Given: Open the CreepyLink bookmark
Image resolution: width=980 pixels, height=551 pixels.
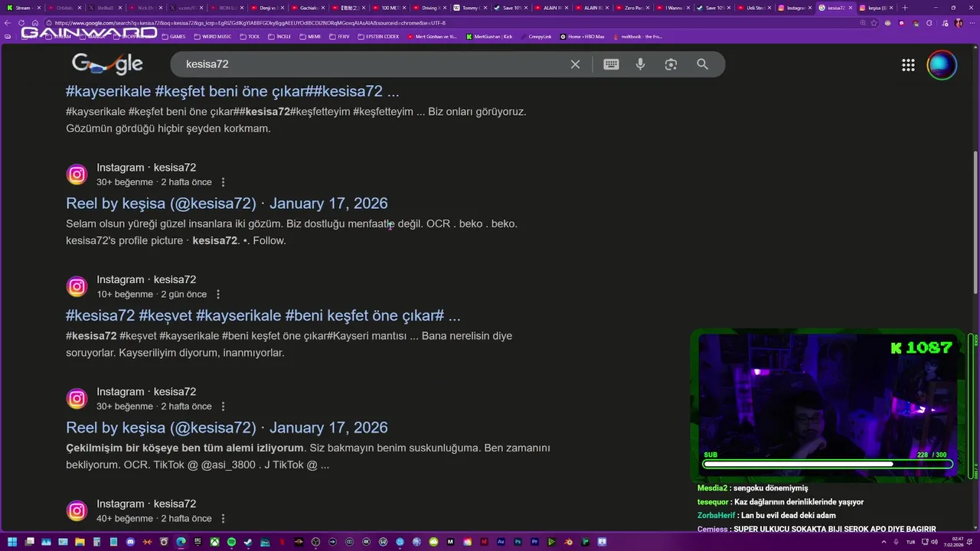Looking at the screenshot, I should [x=537, y=37].
